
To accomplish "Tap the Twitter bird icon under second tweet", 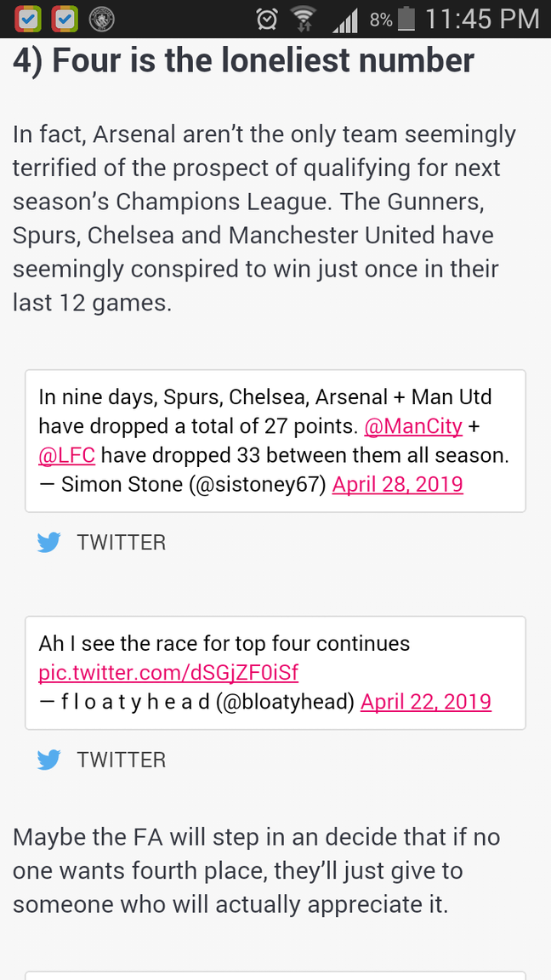I will click(49, 759).
